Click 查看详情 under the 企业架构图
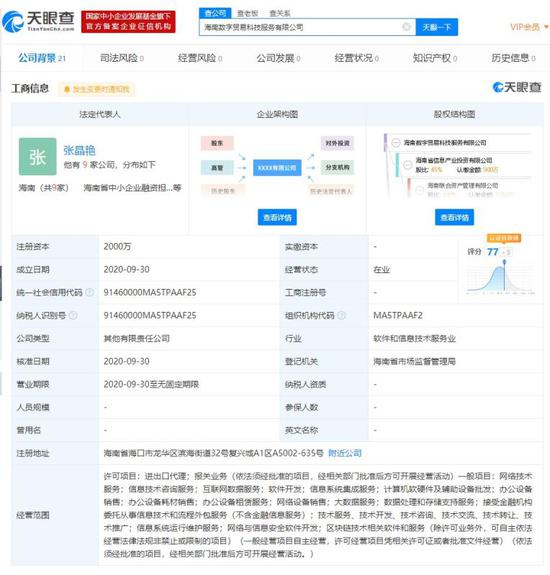 coord(277,217)
